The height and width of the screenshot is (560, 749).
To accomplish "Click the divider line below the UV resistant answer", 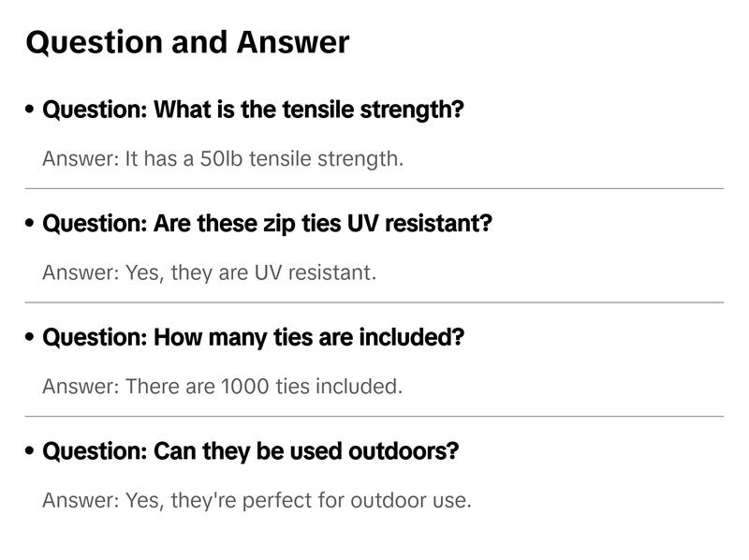I will pyautogui.click(x=374, y=302).
